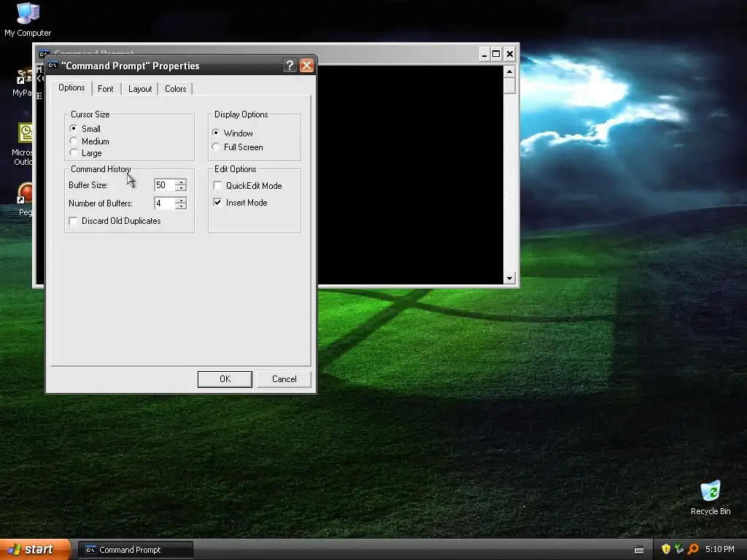Increase Number of Buffers with up arrow

(x=181, y=200)
